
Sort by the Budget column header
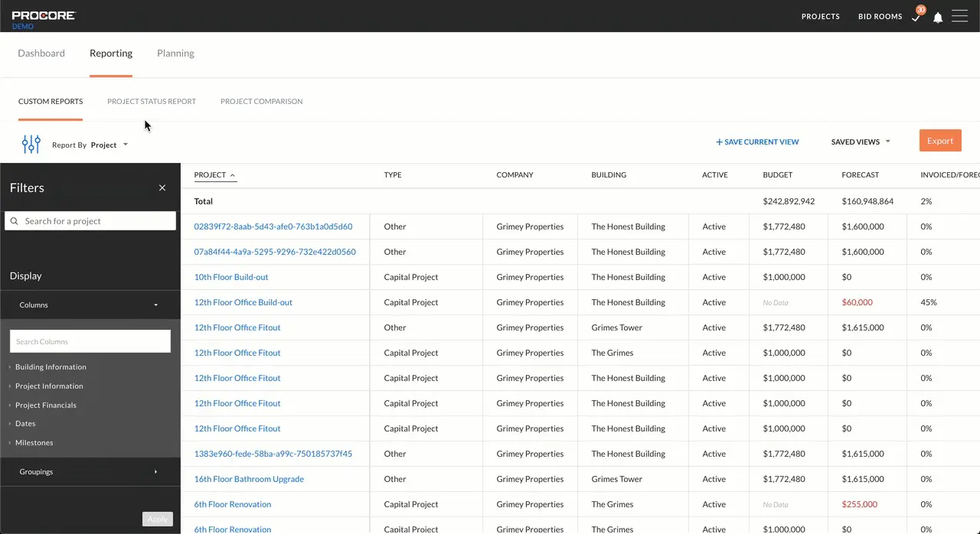[777, 175]
